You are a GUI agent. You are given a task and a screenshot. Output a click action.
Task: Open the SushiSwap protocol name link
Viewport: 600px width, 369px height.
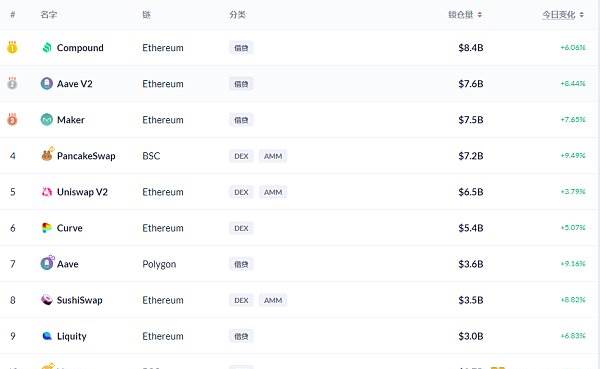(x=80, y=300)
